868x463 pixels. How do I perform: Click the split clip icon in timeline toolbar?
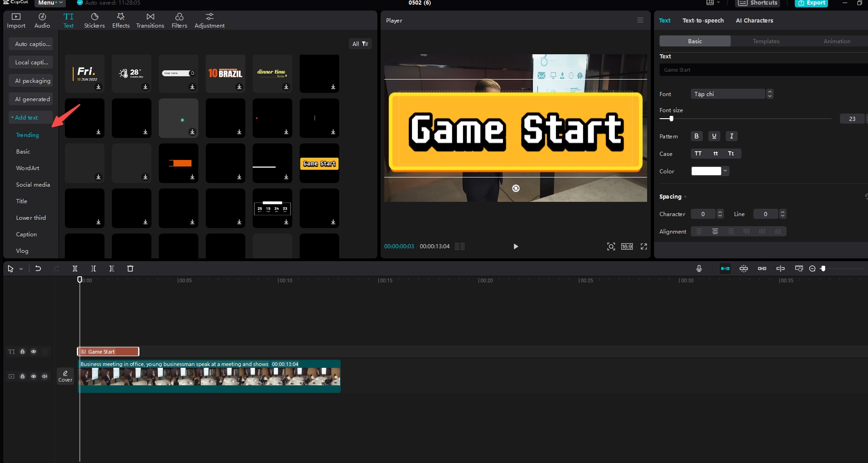(75, 269)
